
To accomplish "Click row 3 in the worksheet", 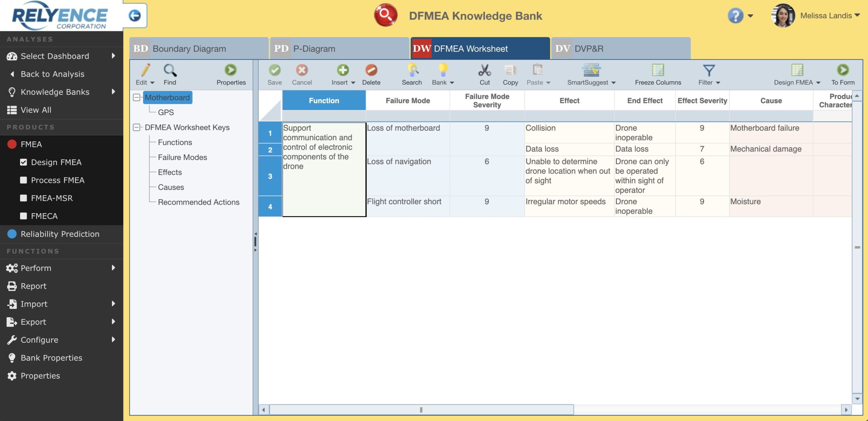I will click(x=270, y=175).
